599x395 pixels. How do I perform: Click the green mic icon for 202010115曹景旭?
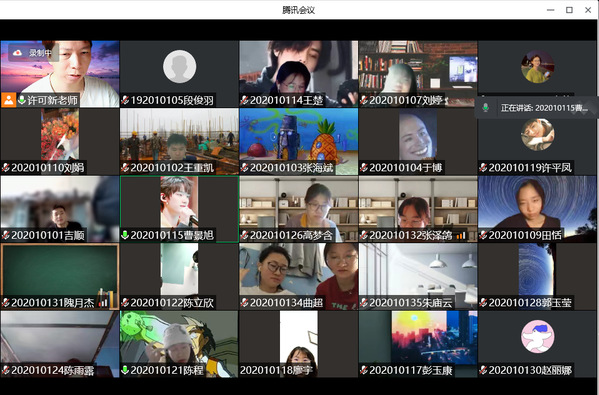[125, 235]
